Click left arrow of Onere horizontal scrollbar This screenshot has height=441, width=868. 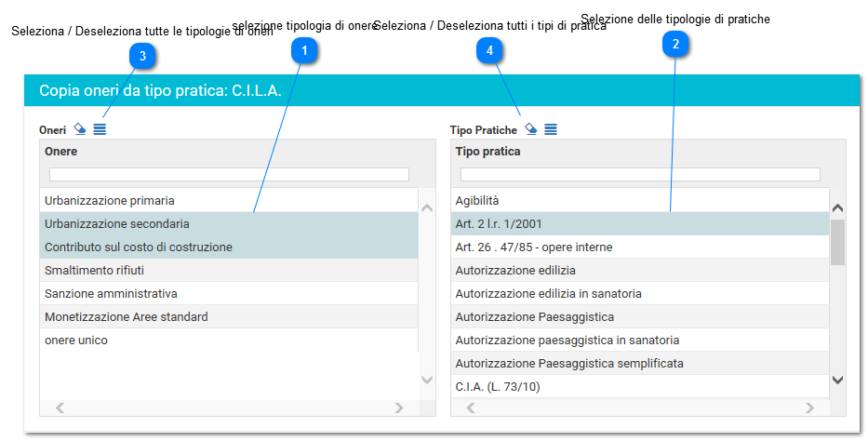pyautogui.click(x=60, y=408)
